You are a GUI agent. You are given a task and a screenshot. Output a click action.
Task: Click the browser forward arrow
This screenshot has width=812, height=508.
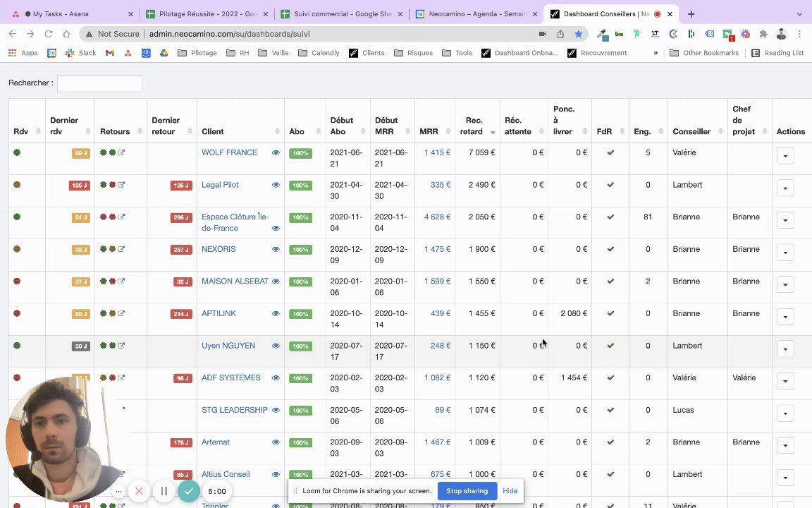click(x=30, y=34)
